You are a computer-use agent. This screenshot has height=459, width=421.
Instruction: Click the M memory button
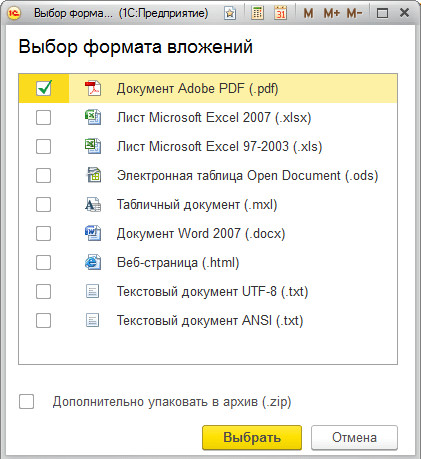(x=308, y=13)
